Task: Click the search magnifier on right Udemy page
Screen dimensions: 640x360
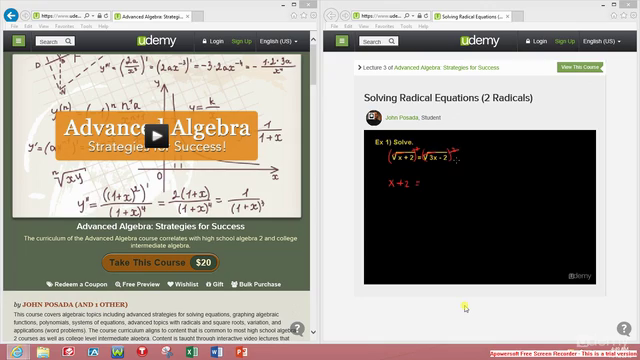Action: pyautogui.click(x=391, y=41)
